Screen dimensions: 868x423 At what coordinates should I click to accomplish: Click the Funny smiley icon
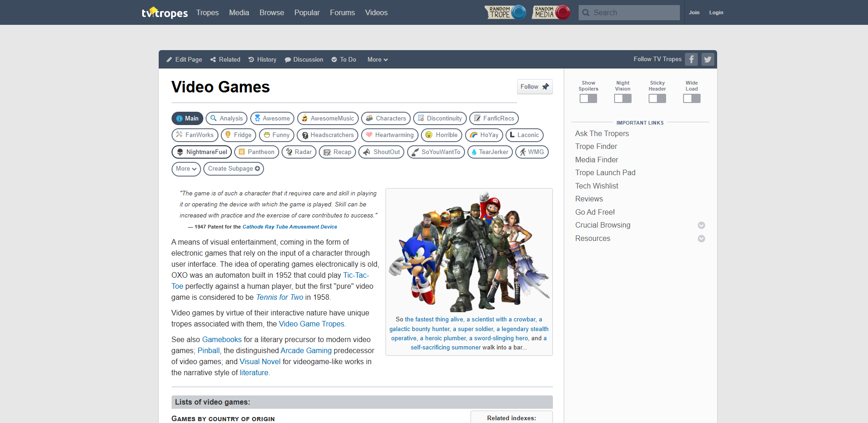(x=267, y=135)
